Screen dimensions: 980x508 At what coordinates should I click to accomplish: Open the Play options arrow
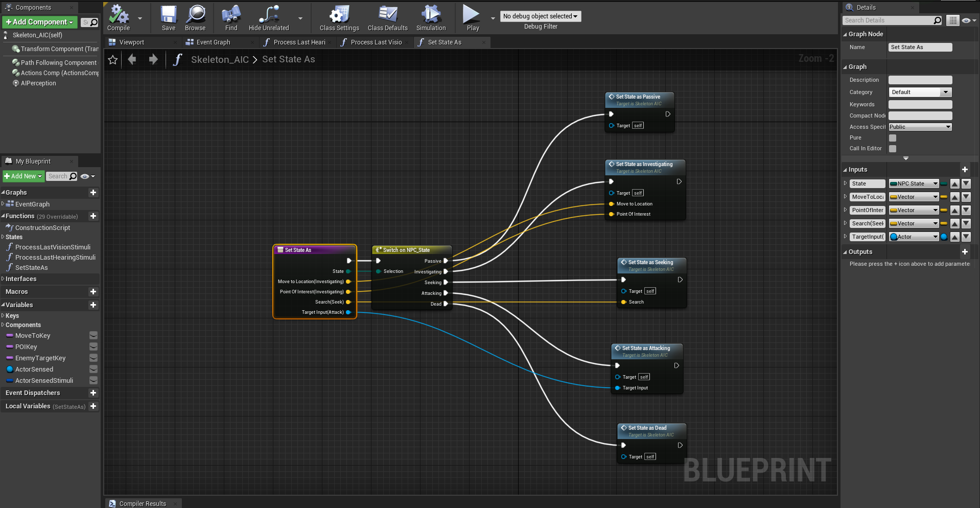(x=493, y=18)
